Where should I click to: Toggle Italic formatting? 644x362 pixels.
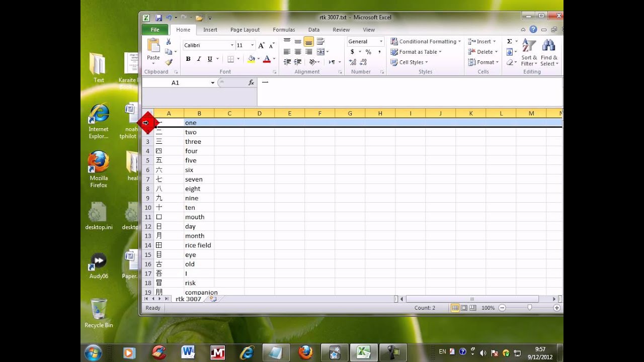[x=199, y=59]
